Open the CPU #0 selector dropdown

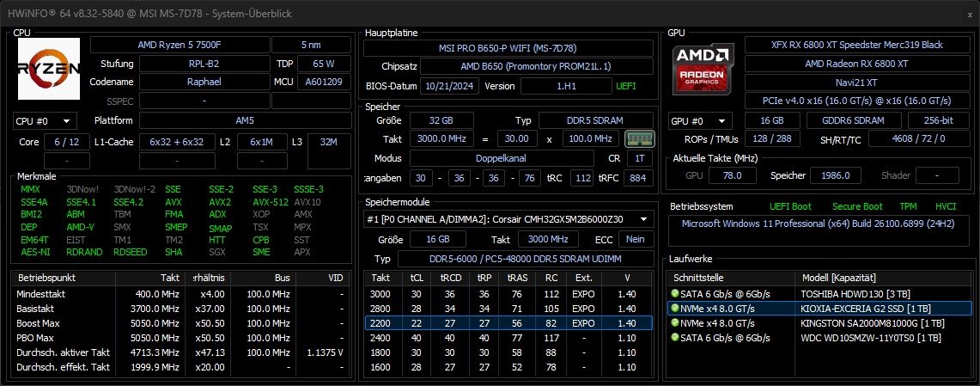45,120
